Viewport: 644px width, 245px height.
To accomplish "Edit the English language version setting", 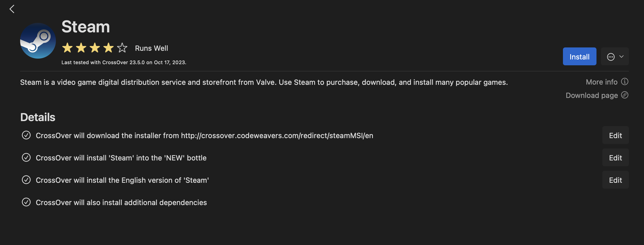I will point(615,180).
